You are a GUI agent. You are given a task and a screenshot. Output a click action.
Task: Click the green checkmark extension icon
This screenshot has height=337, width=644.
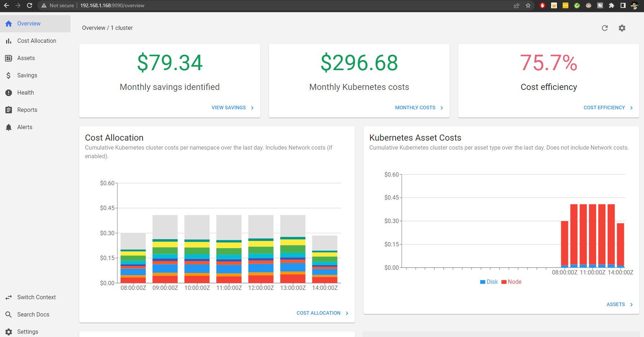[x=577, y=5]
